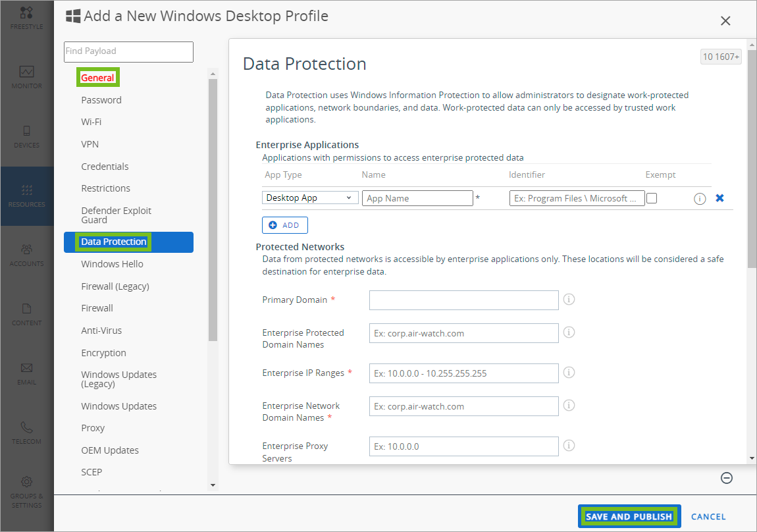This screenshot has height=532, width=757.
Task: Select Defender Exploit Guard payload
Action: click(x=116, y=215)
